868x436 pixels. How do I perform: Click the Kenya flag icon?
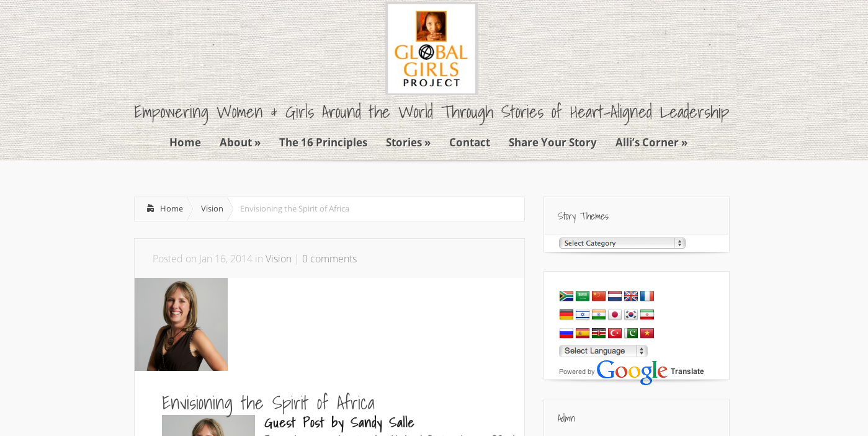(x=598, y=333)
